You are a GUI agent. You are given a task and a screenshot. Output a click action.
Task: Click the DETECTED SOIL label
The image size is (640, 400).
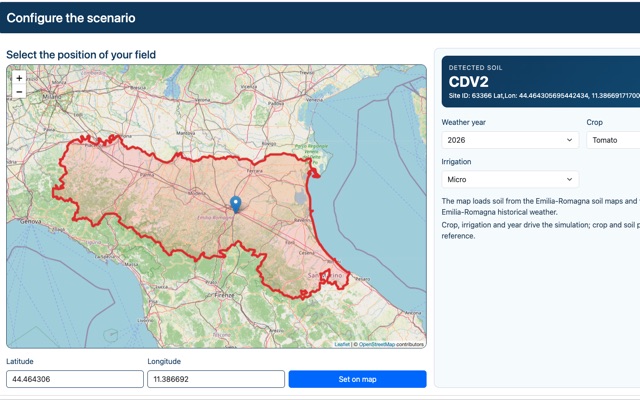[x=475, y=68]
